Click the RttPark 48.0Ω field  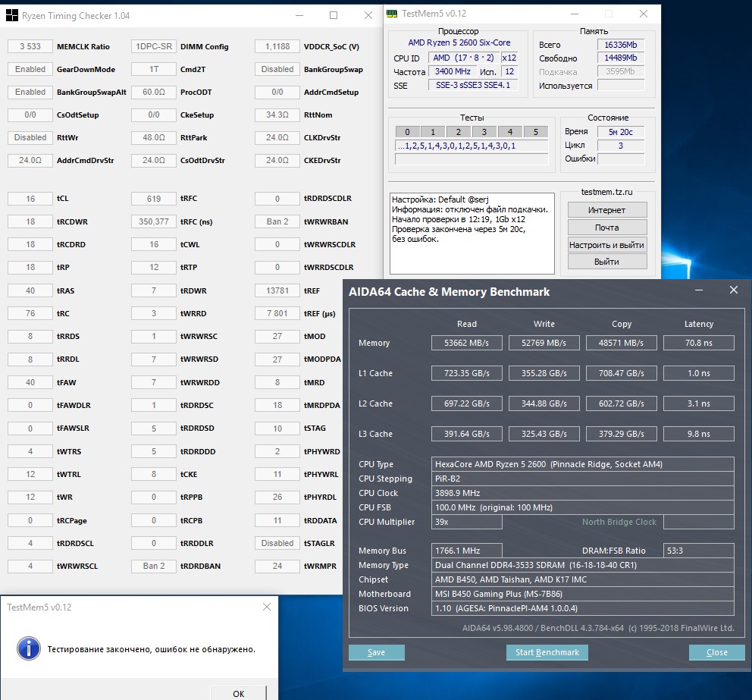point(154,137)
